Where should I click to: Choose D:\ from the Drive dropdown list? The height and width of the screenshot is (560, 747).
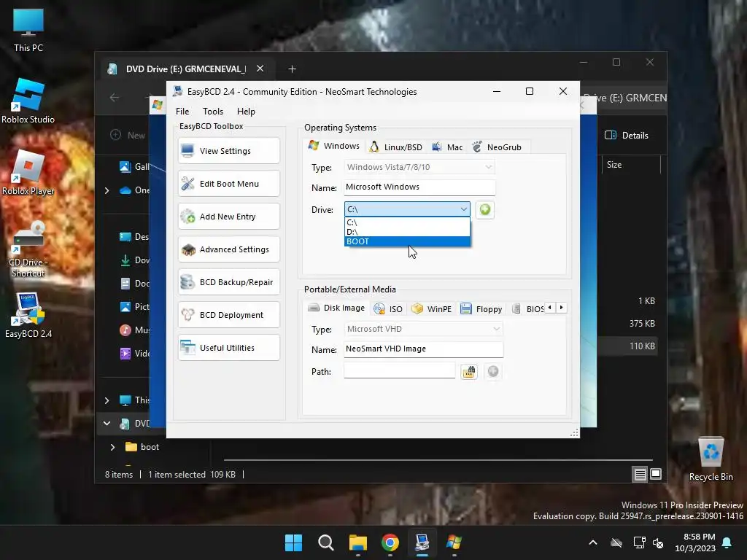[x=407, y=232]
